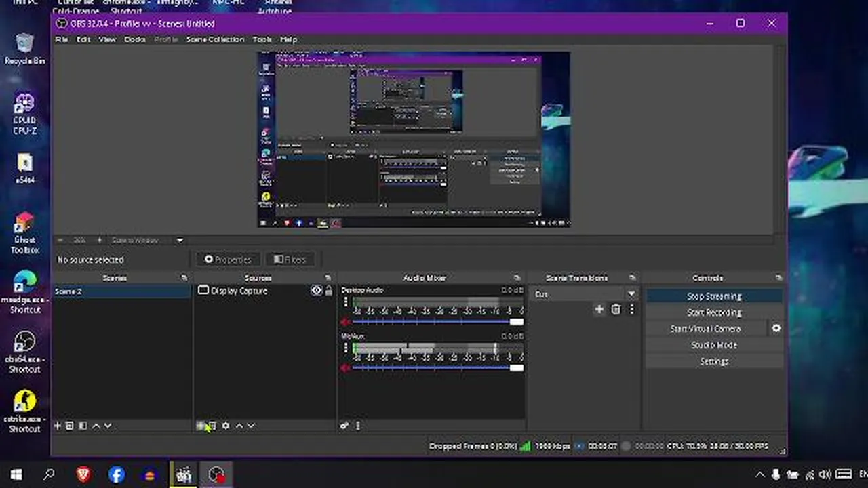Toggle visibility of the Display Capture source
Image resolution: width=868 pixels, height=488 pixels.
(x=316, y=291)
